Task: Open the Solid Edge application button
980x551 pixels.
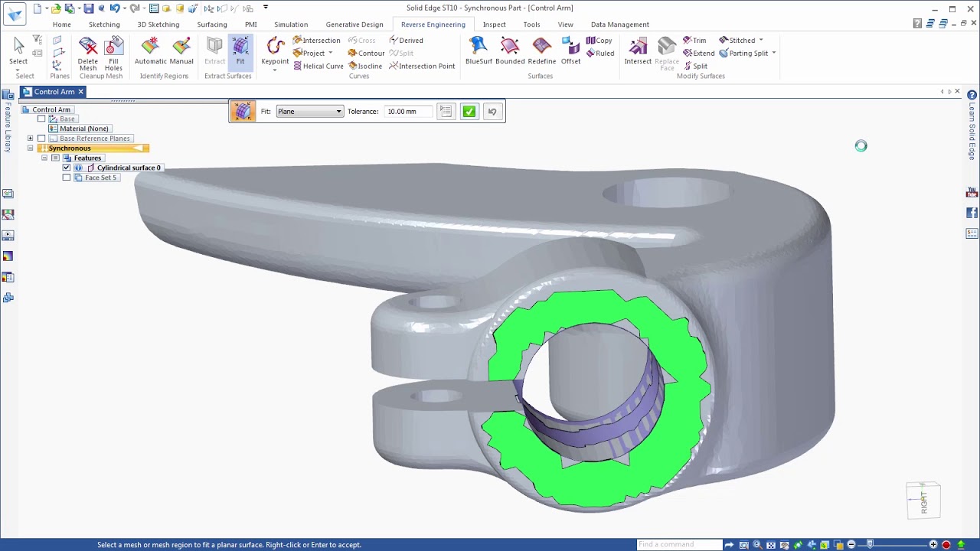Action: click(15, 13)
